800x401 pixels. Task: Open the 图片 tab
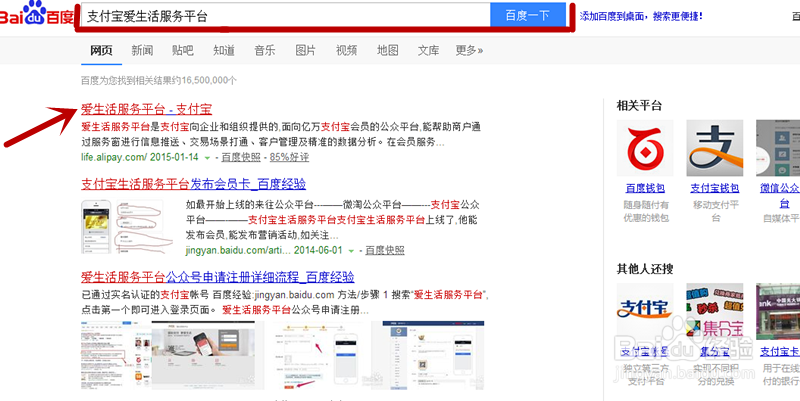tap(306, 51)
